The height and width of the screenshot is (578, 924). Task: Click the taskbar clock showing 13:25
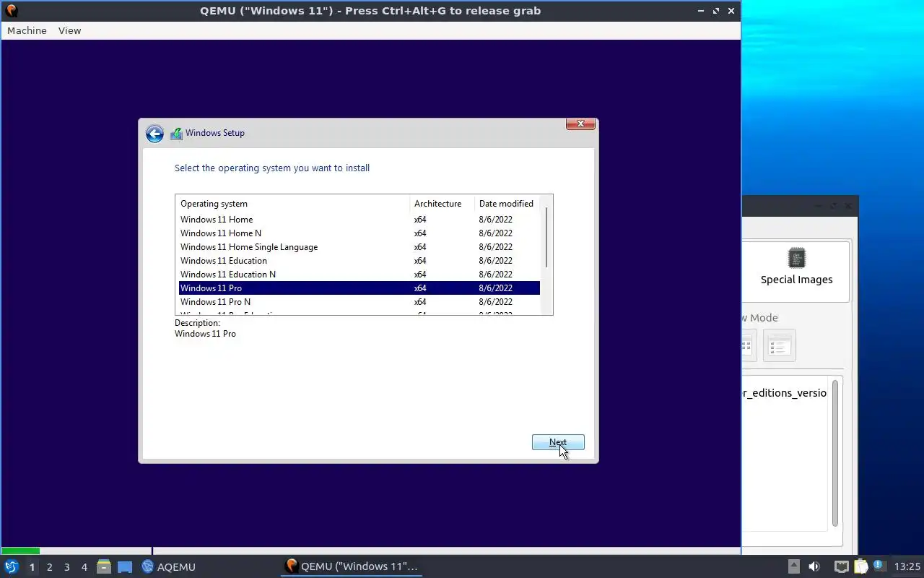[x=907, y=566]
